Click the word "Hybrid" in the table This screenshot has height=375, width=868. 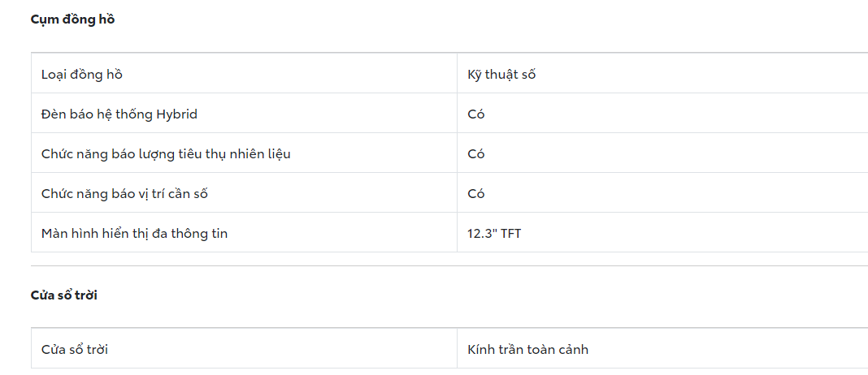[x=176, y=114]
